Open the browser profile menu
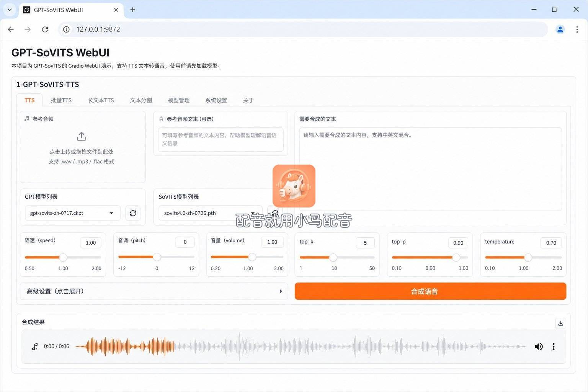 click(x=560, y=29)
